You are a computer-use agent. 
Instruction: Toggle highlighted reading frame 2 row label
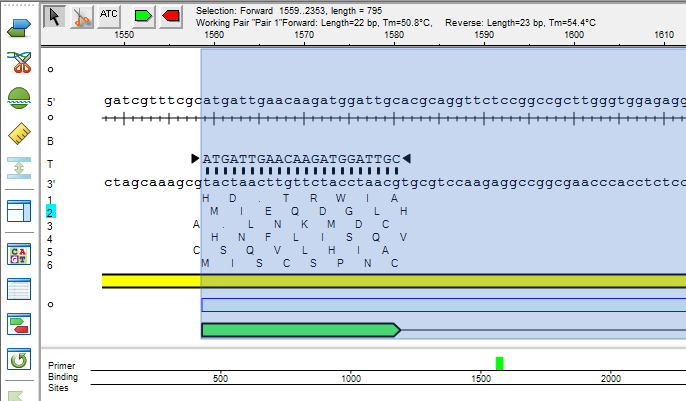(51, 212)
